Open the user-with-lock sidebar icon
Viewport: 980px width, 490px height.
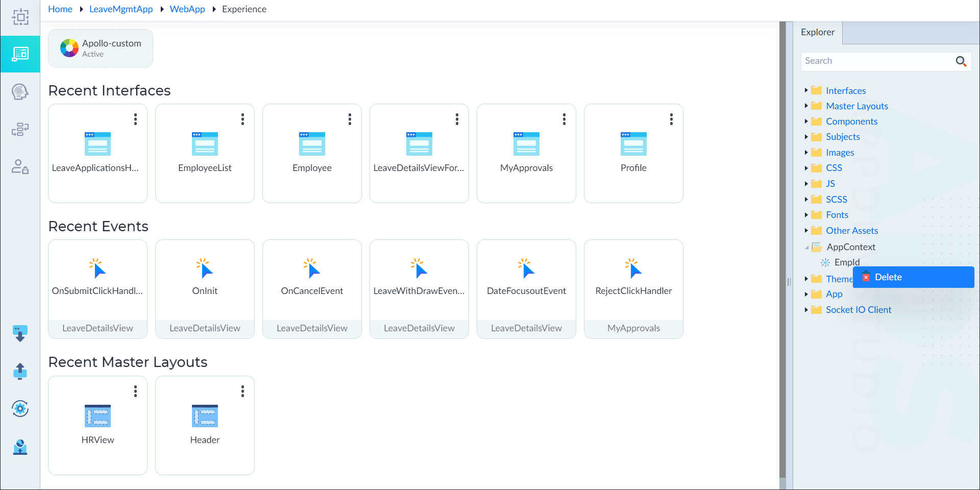(20, 167)
